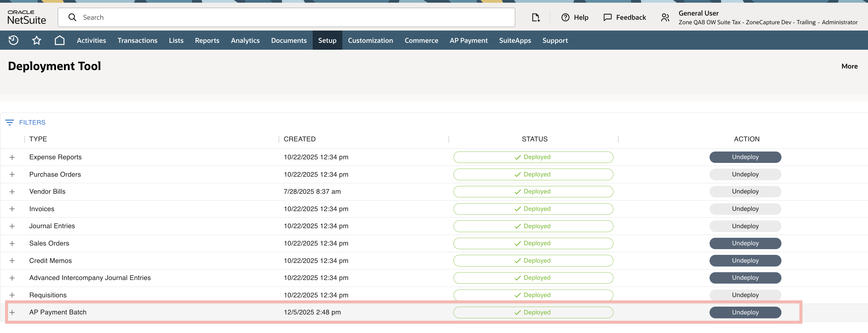Click the Credit Memos type text
This screenshot has width=868, height=333.
[x=51, y=261]
